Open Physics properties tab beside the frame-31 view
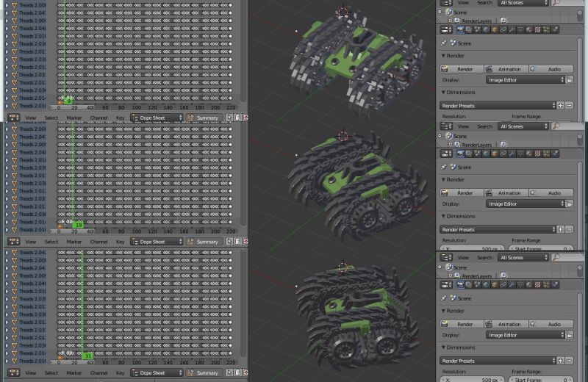The width and height of the screenshot is (588, 382). [x=555, y=284]
